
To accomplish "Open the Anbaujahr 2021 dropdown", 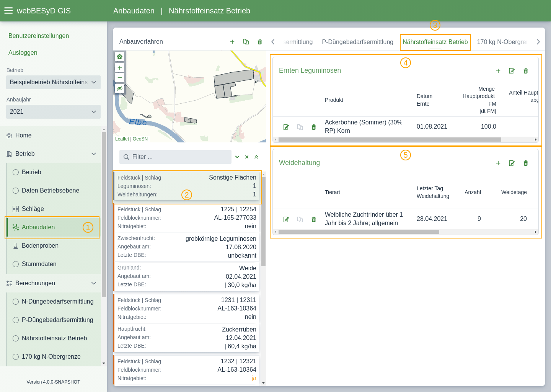I will tap(53, 112).
